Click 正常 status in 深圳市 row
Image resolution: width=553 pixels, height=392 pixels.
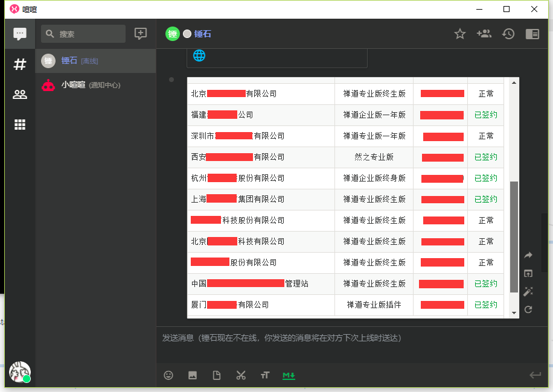[x=485, y=136]
